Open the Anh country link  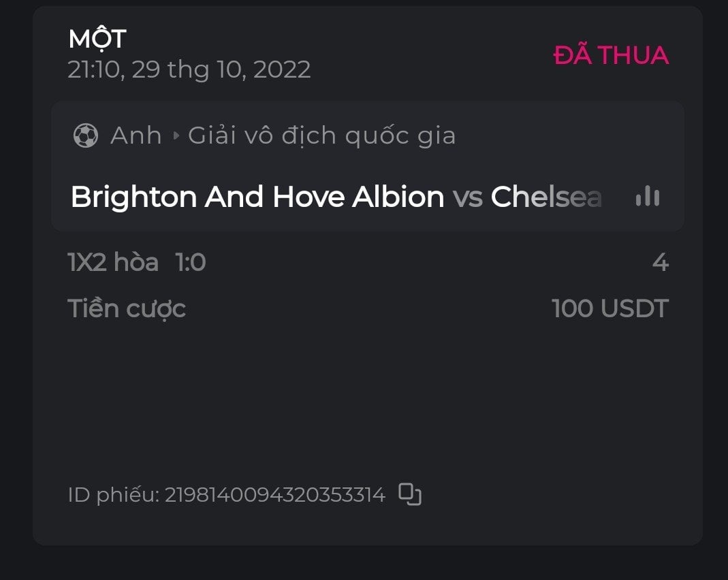click(136, 135)
